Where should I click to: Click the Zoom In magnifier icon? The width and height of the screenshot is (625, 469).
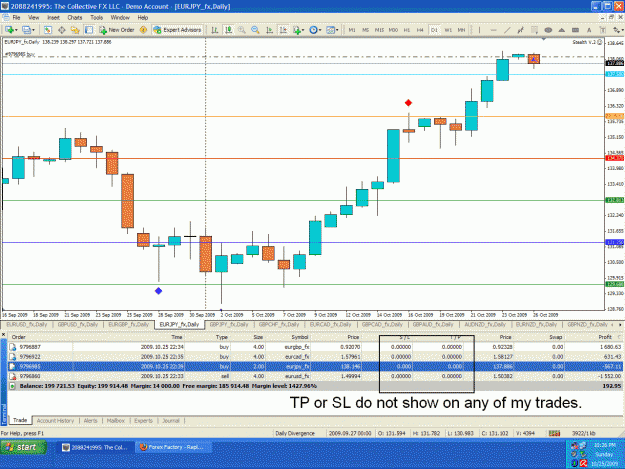tap(242, 30)
